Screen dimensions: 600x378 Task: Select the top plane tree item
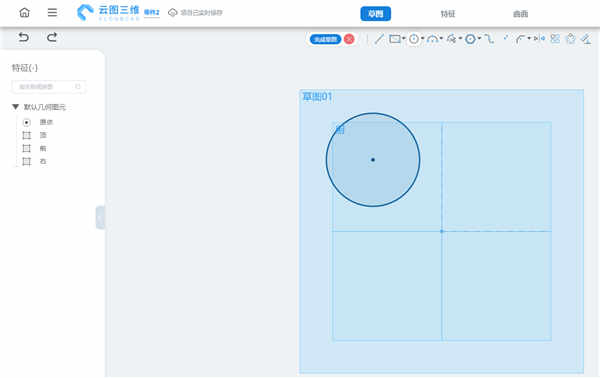click(x=34, y=135)
